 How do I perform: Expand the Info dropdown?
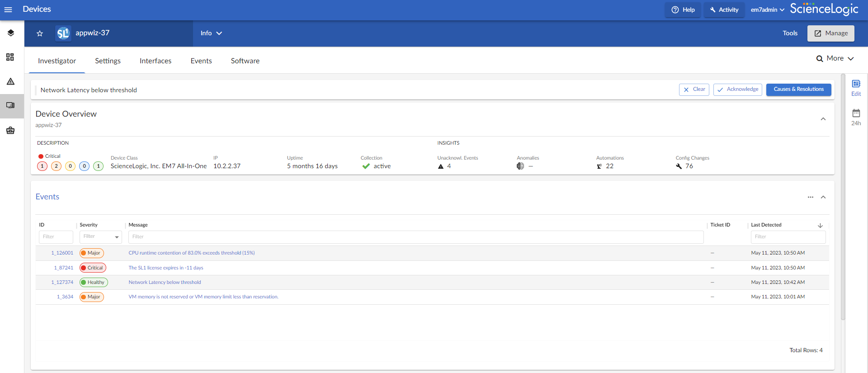211,33
